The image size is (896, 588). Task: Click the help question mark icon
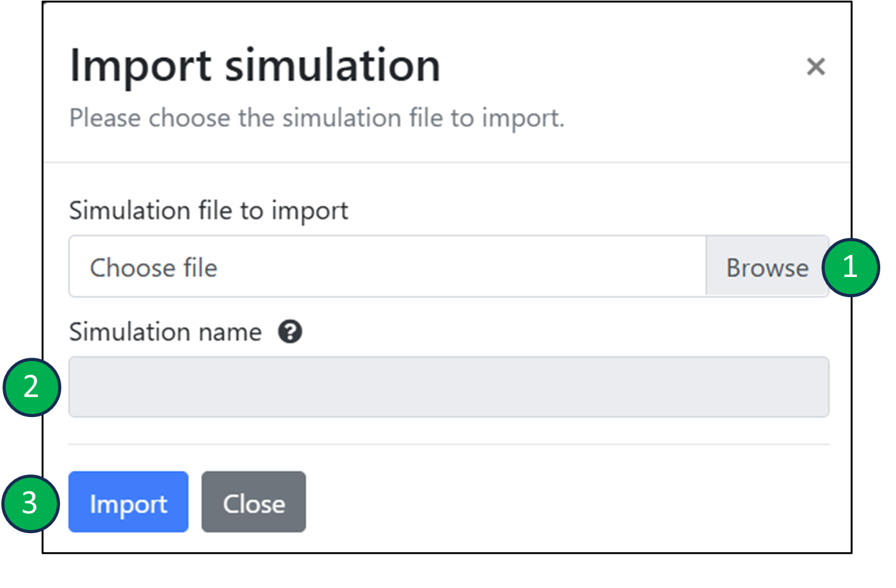pos(290,331)
